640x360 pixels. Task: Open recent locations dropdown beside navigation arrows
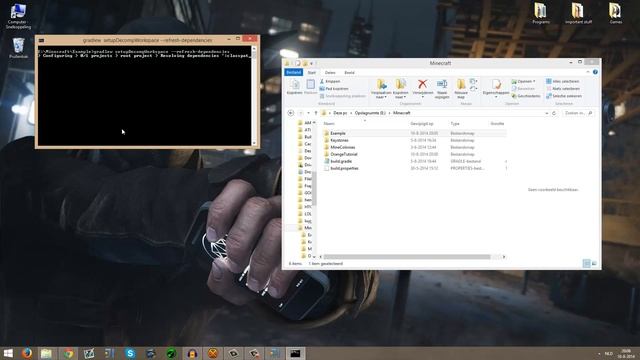coord(309,113)
